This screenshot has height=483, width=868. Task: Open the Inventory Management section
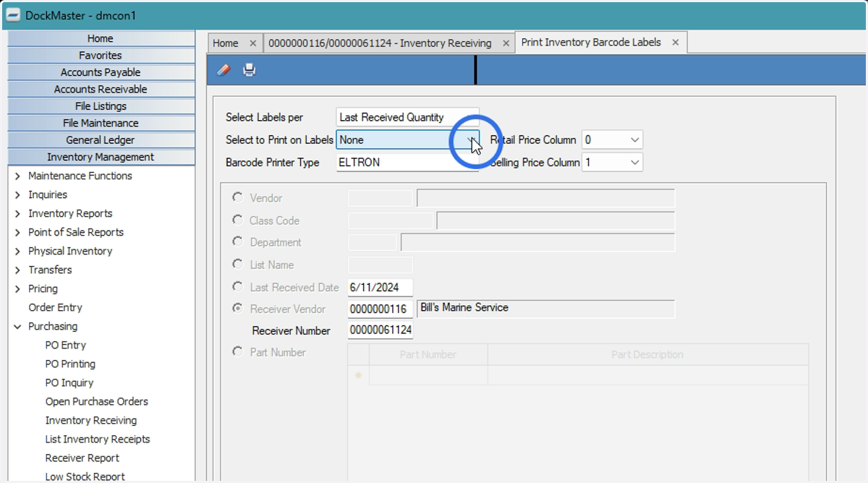click(x=101, y=157)
